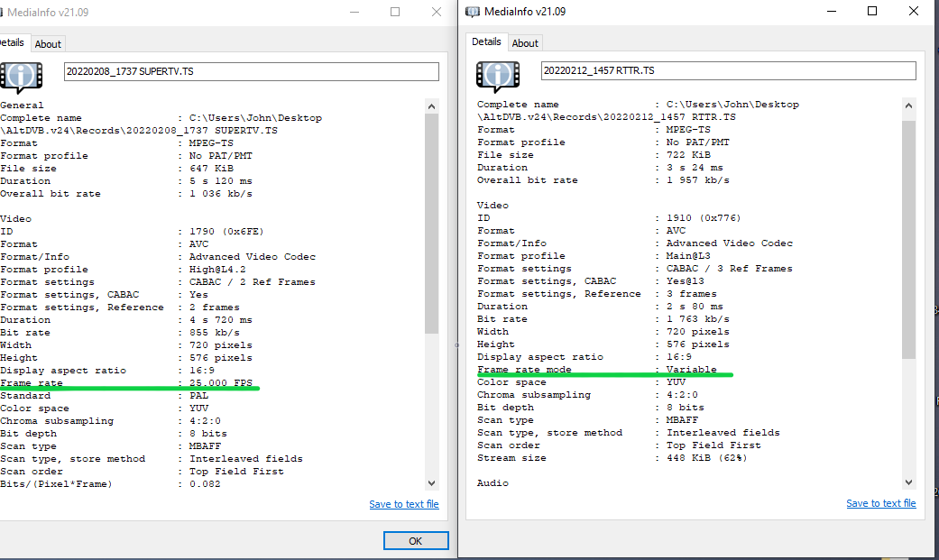Screen dimensions: 939x560
Task: Click 'General' section heading in left window
Action: (x=23, y=105)
